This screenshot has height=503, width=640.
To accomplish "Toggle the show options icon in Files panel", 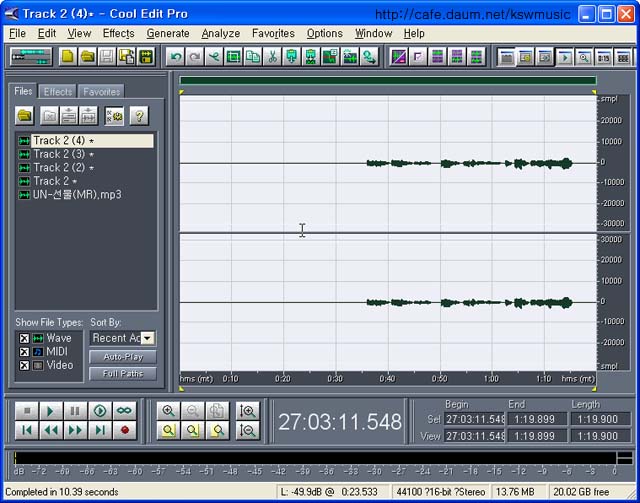I will pos(114,116).
